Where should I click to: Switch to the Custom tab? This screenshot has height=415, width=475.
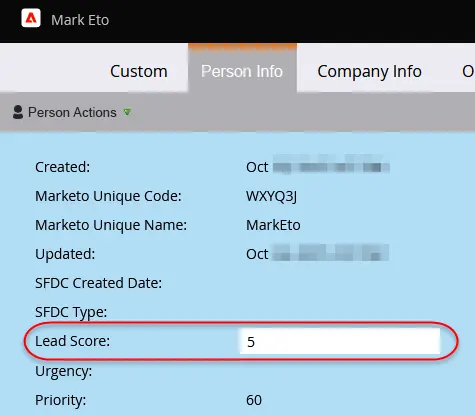pos(139,71)
